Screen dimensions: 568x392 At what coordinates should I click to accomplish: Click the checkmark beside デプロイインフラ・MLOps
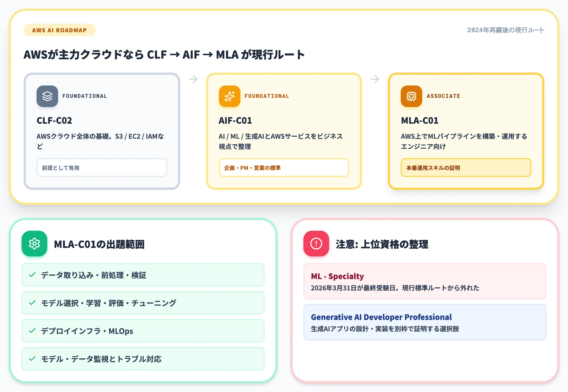click(32, 331)
